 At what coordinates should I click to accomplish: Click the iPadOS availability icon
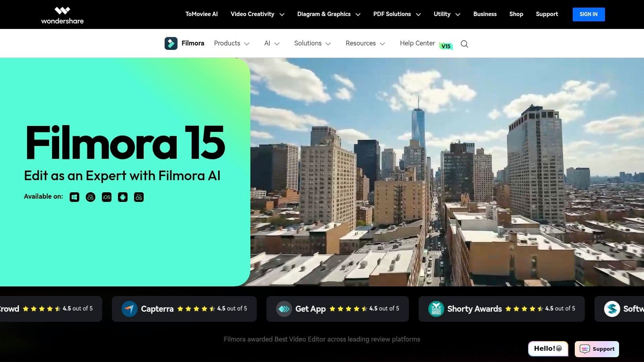pyautogui.click(x=138, y=197)
